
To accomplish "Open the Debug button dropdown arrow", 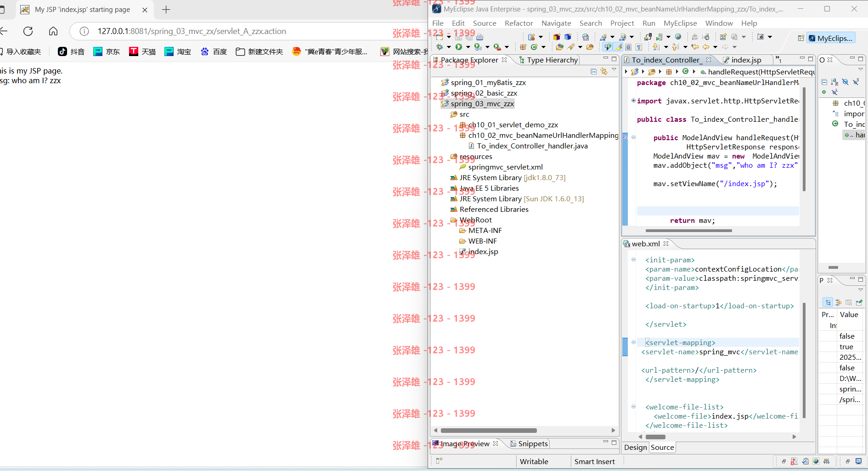I will tap(449, 47).
